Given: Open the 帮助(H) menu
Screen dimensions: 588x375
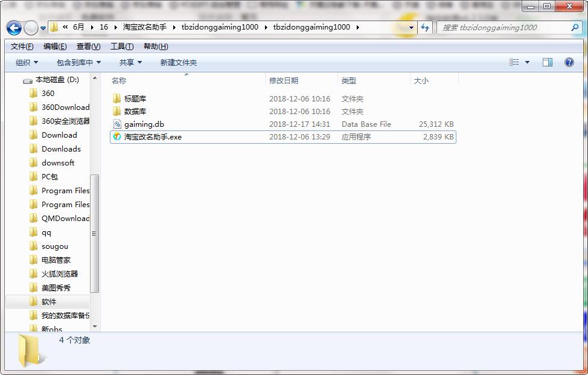Looking at the screenshot, I should (x=156, y=46).
